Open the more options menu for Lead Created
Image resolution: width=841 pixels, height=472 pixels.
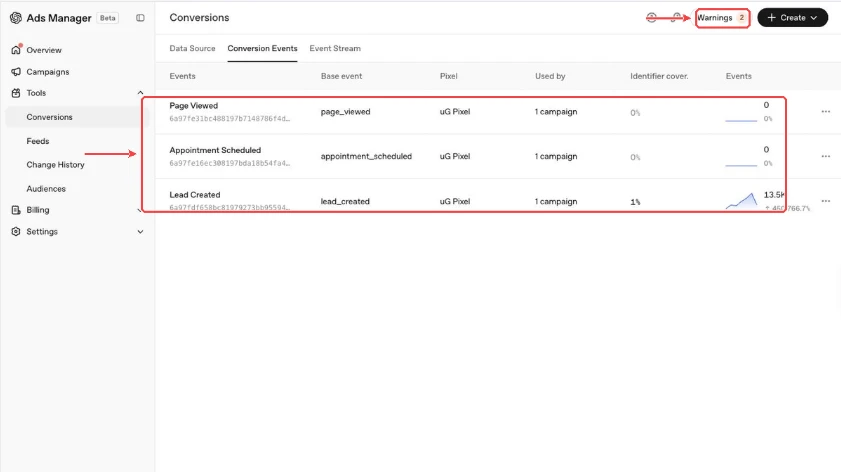coord(825,201)
